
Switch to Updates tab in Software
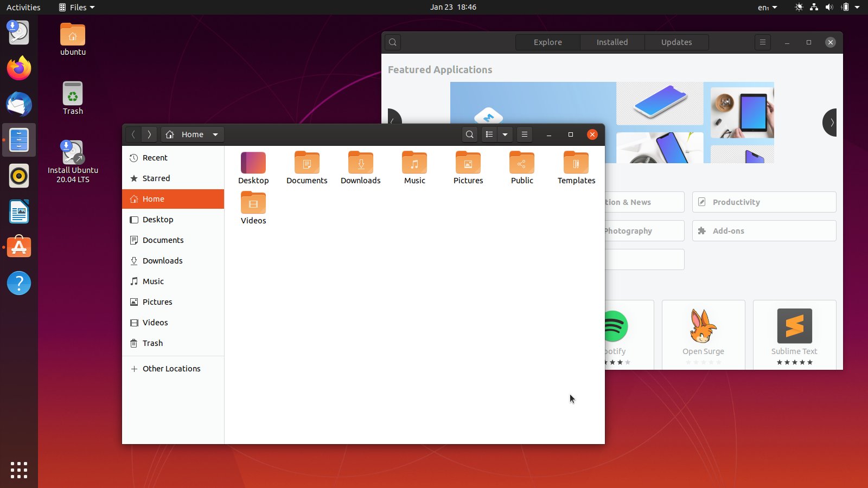(x=676, y=42)
